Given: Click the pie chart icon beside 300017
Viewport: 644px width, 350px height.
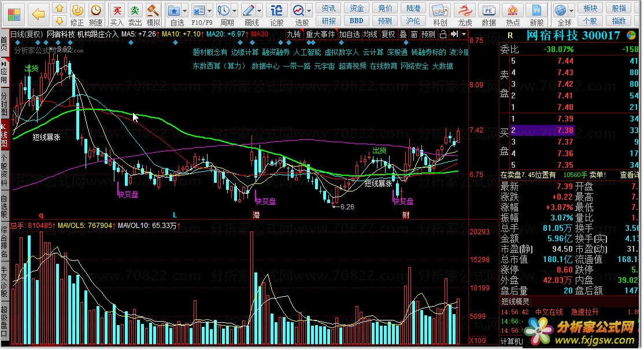Looking at the screenshot, I should point(631,36).
